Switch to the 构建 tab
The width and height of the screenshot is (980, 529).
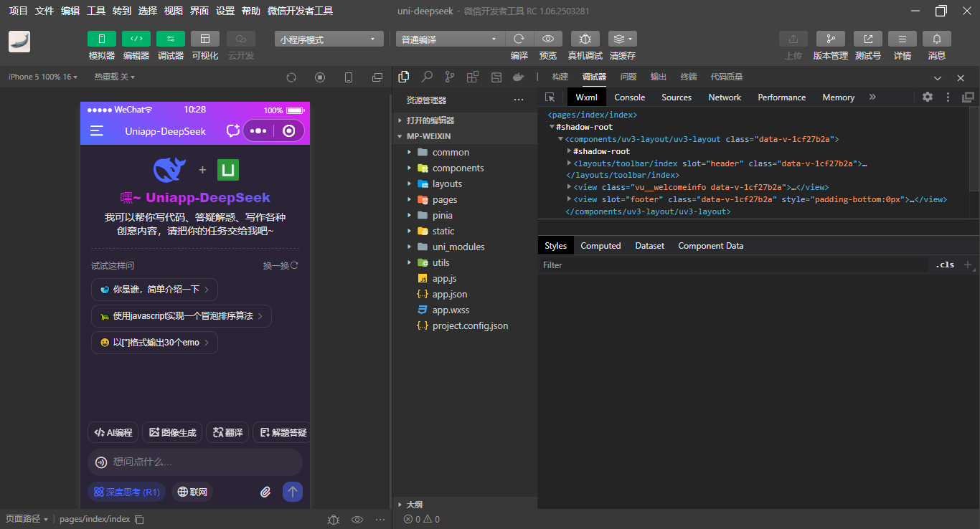click(560, 77)
